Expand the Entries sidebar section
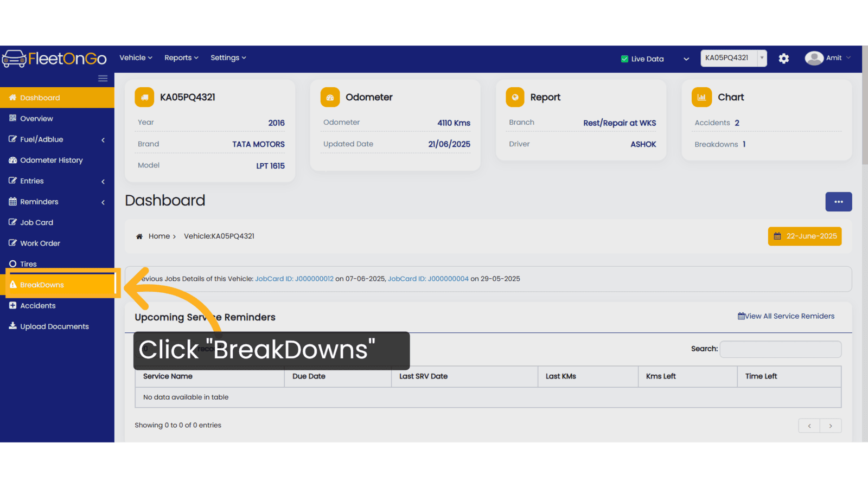The width and height of the screenshot is (868, 488). (57, 181)
